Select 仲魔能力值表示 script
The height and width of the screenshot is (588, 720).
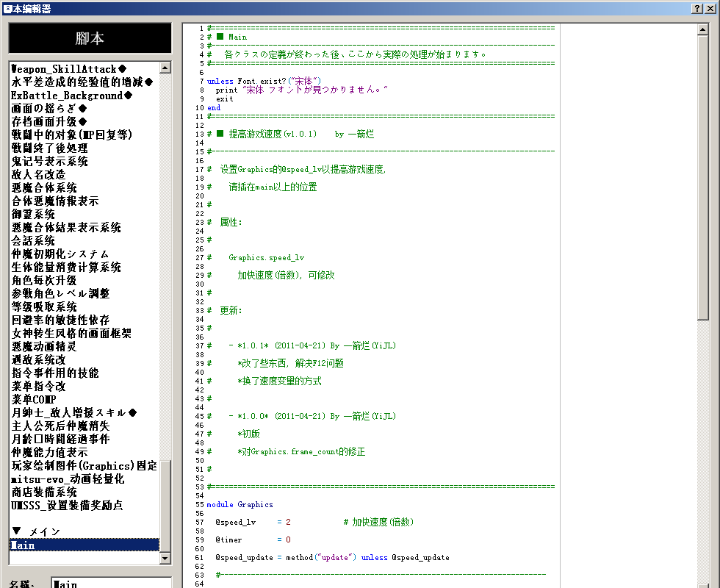[84, 453]
